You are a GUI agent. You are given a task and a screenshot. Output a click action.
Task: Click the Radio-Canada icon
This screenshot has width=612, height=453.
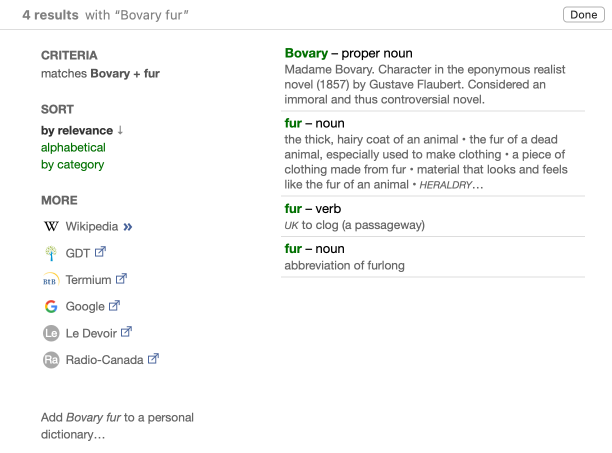50,360
